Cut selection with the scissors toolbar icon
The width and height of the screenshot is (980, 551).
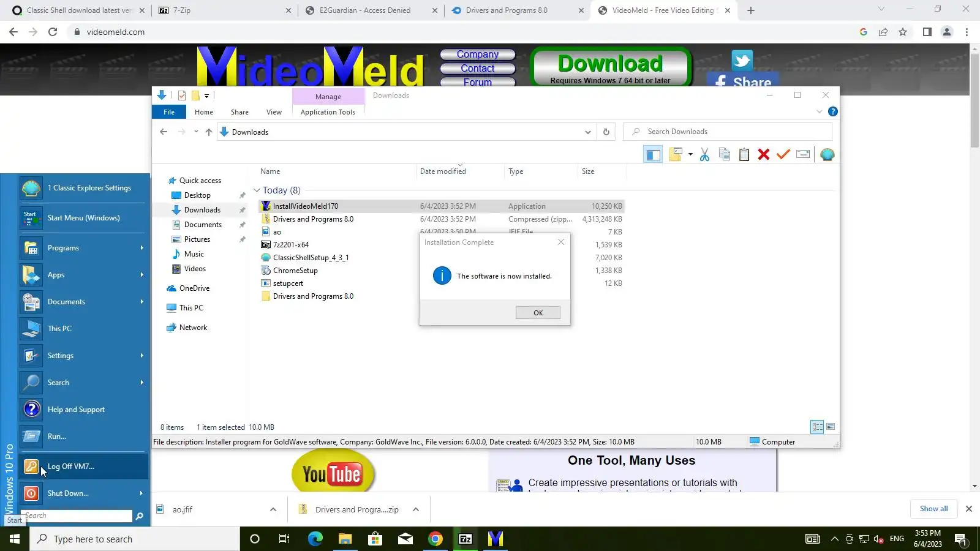tap(704, 155)
